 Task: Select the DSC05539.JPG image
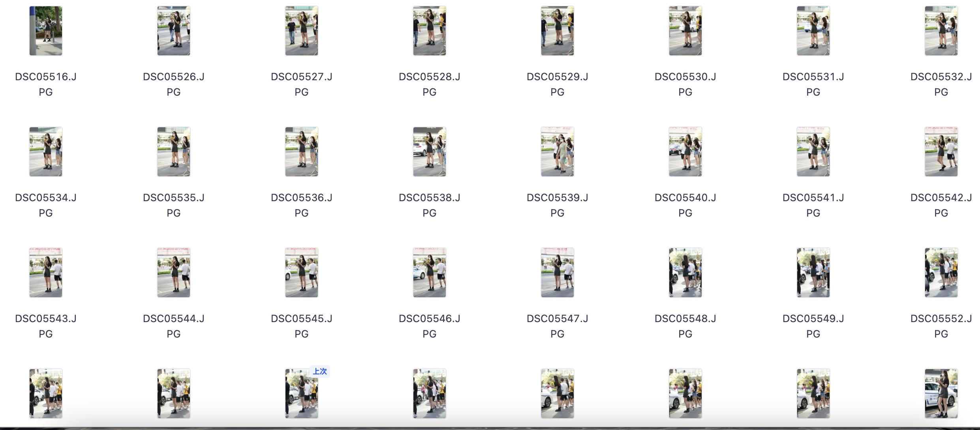pyautogui.click(x=558, y=152)
